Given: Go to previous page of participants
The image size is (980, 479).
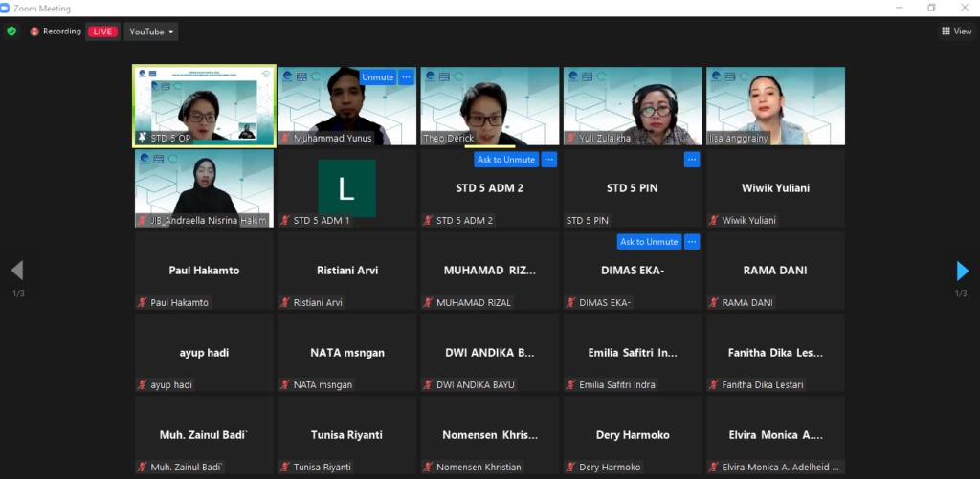Looking at the screenshot, I should click(16, 271).
